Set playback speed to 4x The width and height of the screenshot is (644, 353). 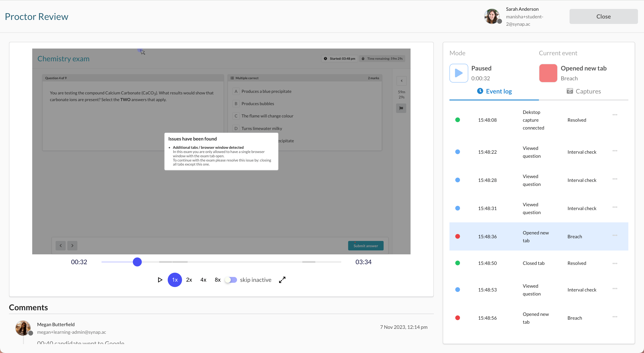[x=203, y=280]
